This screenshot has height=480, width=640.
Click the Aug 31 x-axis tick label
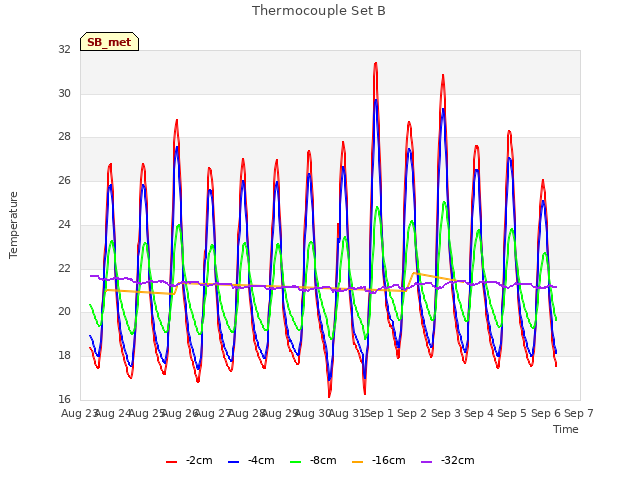347,413
